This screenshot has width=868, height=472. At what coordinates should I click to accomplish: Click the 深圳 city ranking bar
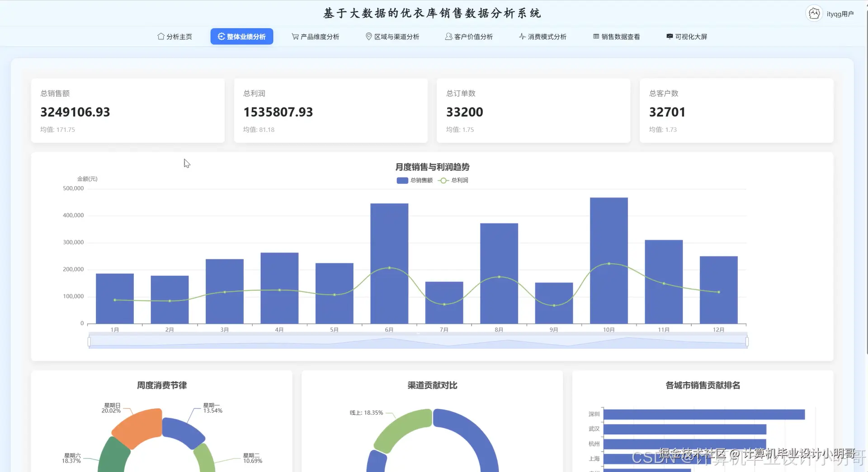pyautogui.click(x=704, y=414)
